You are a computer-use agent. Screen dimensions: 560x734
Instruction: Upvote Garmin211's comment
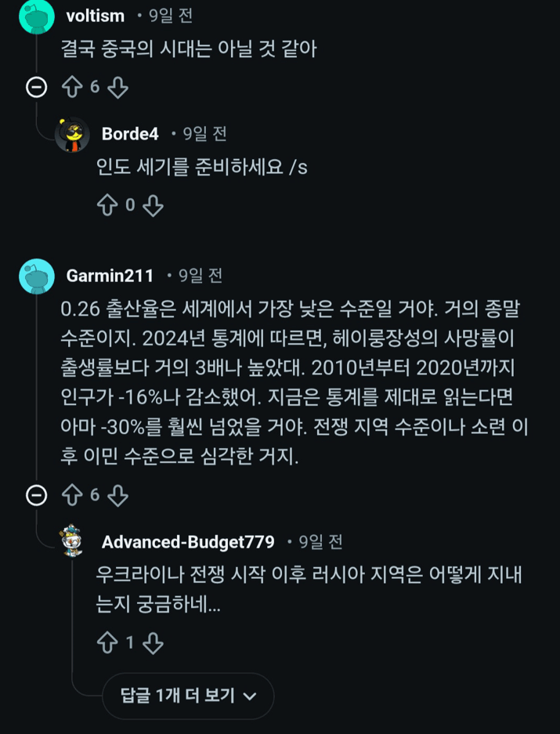(72, 495)
